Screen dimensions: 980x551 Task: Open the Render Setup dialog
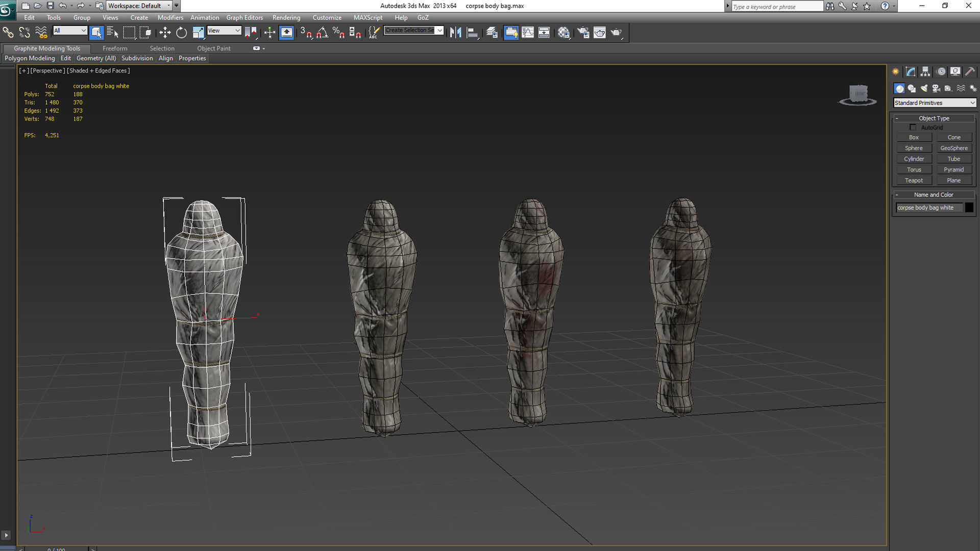click(x=583, y=33)
